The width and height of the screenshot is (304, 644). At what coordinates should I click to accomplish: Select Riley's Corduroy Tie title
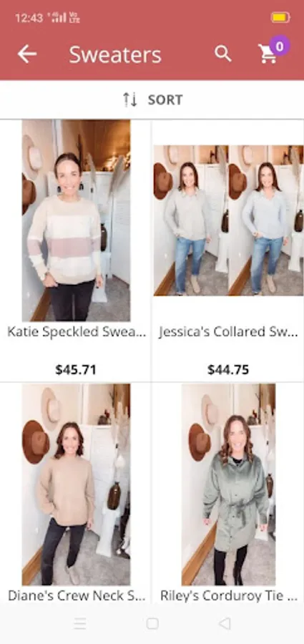[228, 595]
